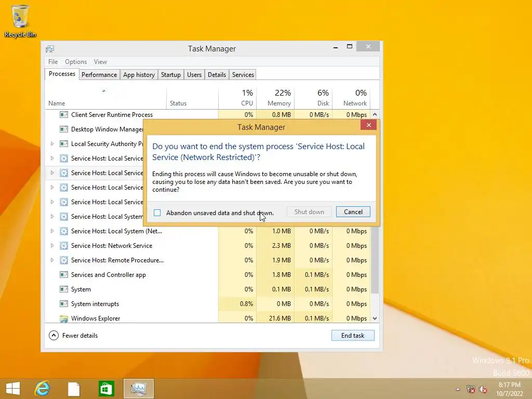Open the View menu
Screen dimensions: 532x399
(100, 62)
